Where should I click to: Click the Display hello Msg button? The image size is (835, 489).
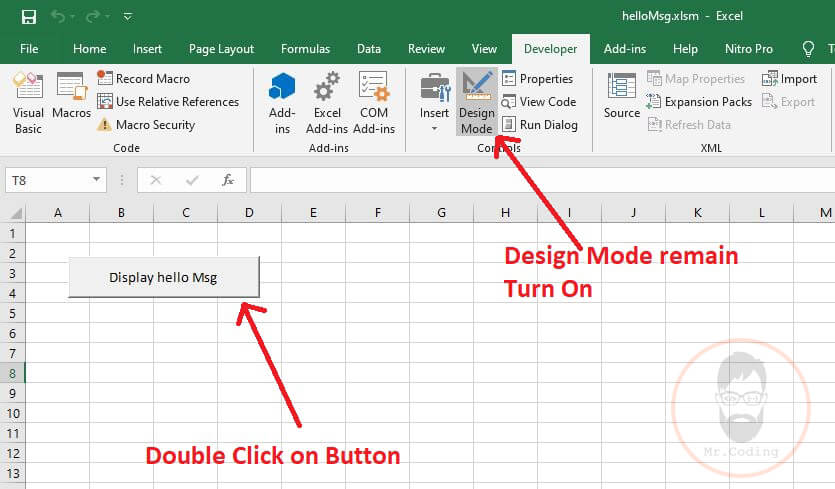[163, 277]
